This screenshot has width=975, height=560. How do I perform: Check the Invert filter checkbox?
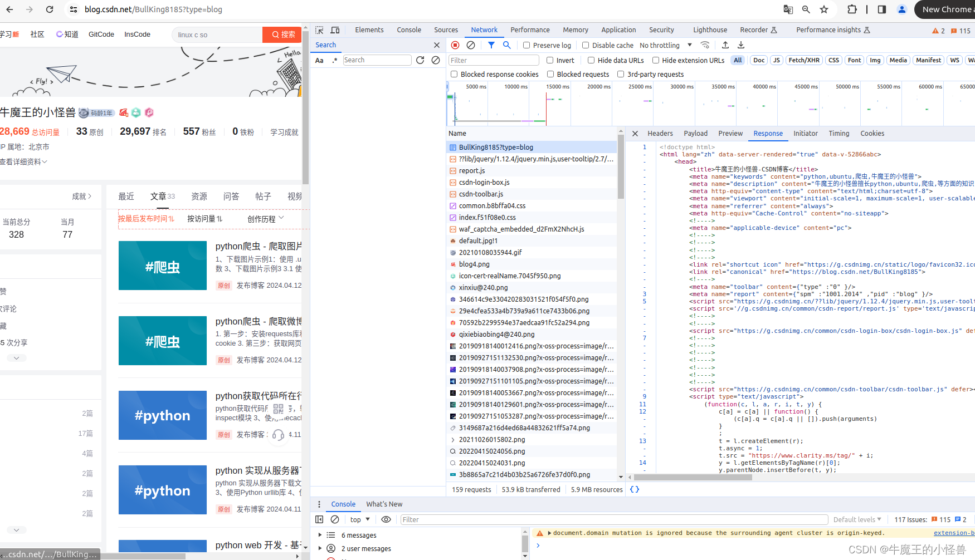click(550, 60)
